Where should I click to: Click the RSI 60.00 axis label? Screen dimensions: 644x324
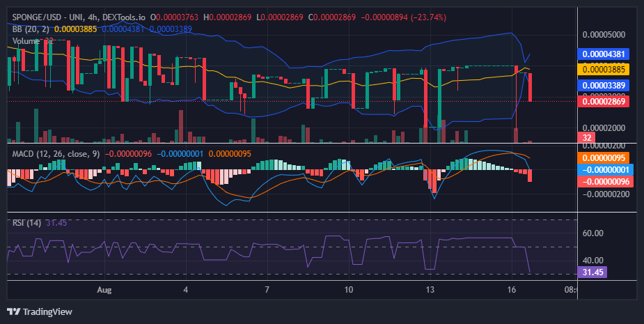point(592,233)
